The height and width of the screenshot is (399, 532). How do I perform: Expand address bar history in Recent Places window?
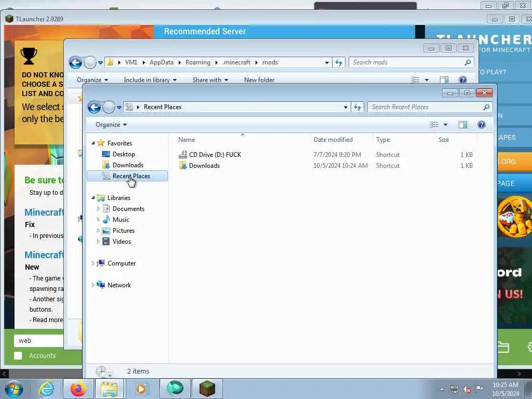[345, 107]
